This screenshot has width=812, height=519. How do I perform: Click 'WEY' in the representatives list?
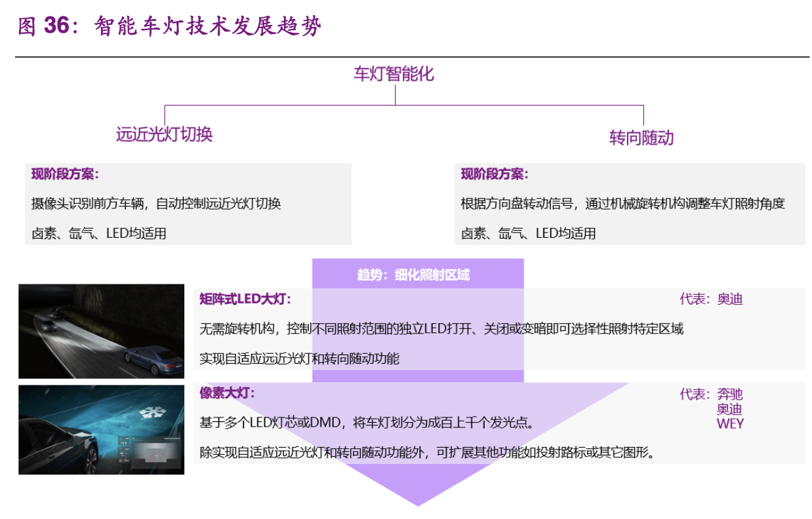tap(730, 423)
